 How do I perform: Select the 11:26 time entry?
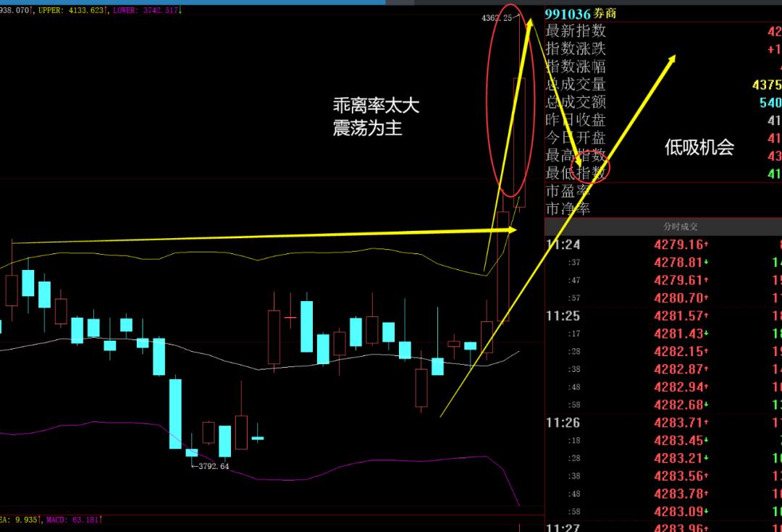tap(563, 423)
